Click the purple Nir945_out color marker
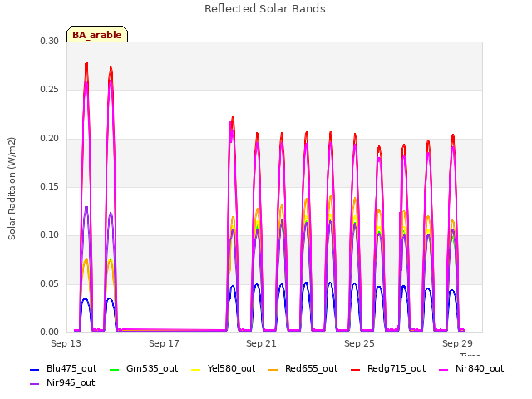The image size is (532, 399). [35, 384]
